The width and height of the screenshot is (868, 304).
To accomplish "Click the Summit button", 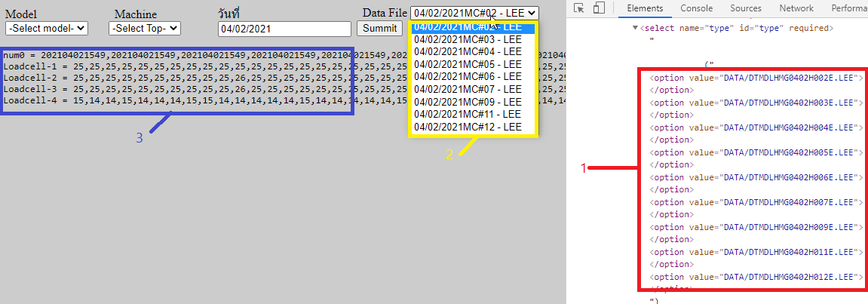I will 380,28.
